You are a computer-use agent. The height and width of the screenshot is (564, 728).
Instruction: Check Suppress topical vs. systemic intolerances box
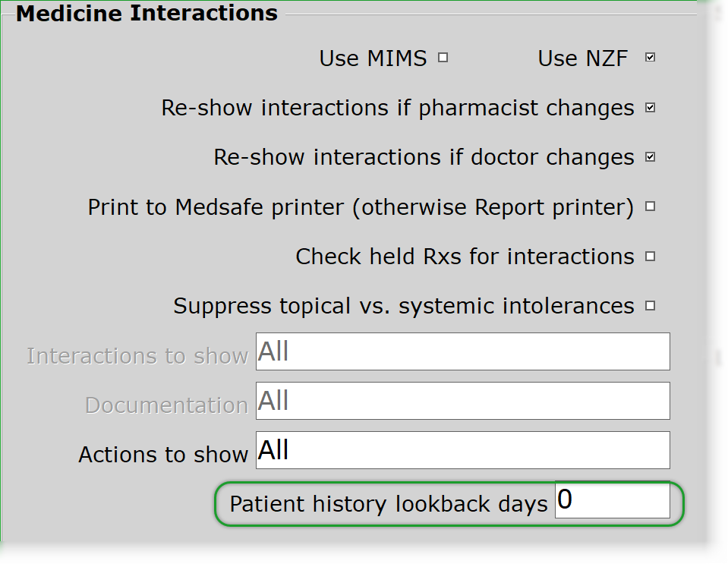[650, 306]
